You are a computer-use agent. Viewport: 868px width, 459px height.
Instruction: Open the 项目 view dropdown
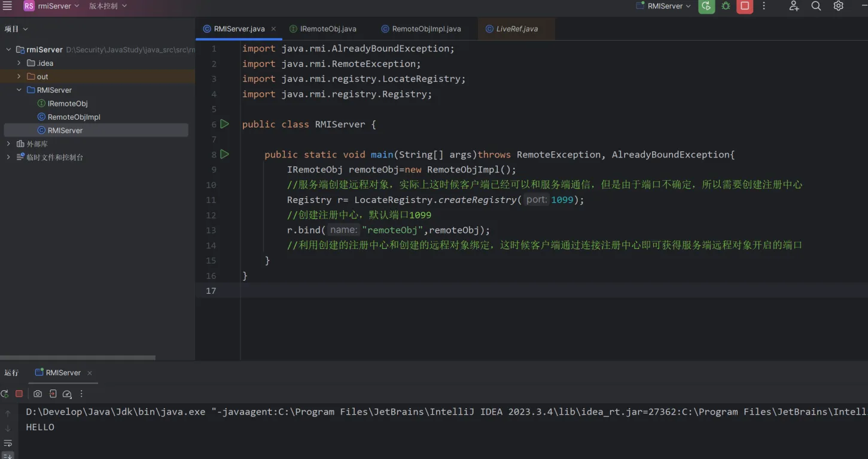pyautogui.click(x=16, y=29)
